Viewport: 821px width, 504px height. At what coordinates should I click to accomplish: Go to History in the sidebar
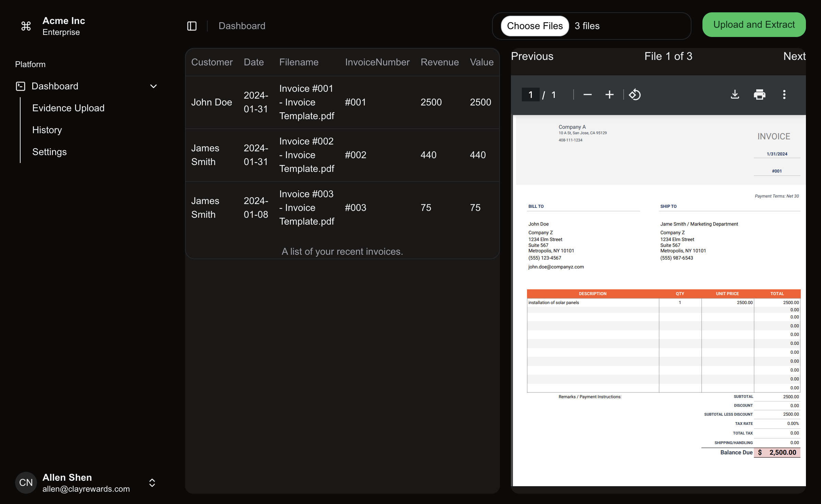47,130
